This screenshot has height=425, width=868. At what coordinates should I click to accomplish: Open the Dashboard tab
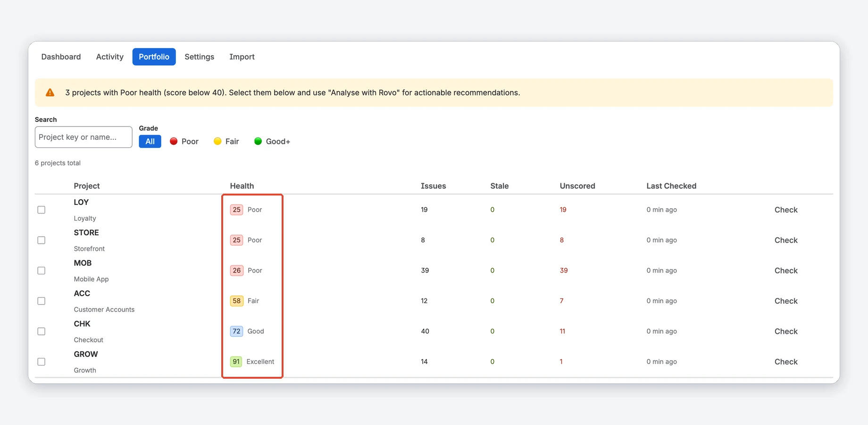pyautogui.click(x=61, y=57)
